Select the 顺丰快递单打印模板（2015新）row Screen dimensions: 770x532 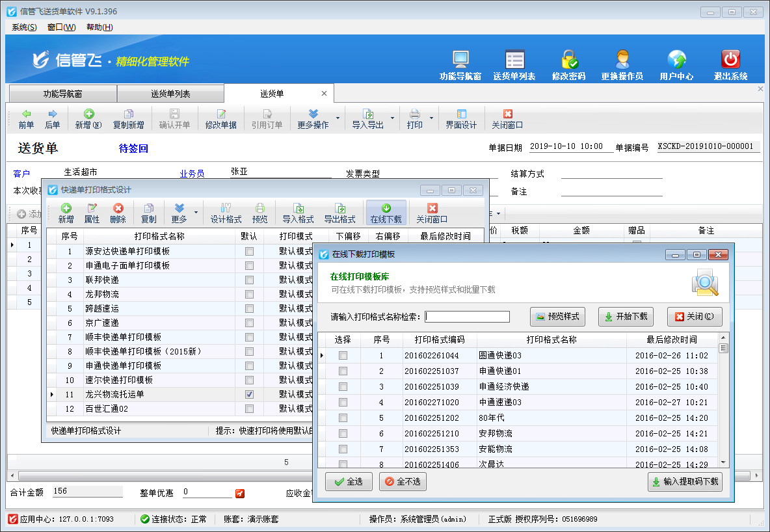click(179, 352)
